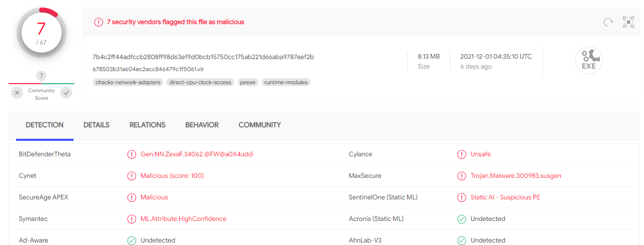
Task: Open the DETAILS tab
Action: click(96, 125)
